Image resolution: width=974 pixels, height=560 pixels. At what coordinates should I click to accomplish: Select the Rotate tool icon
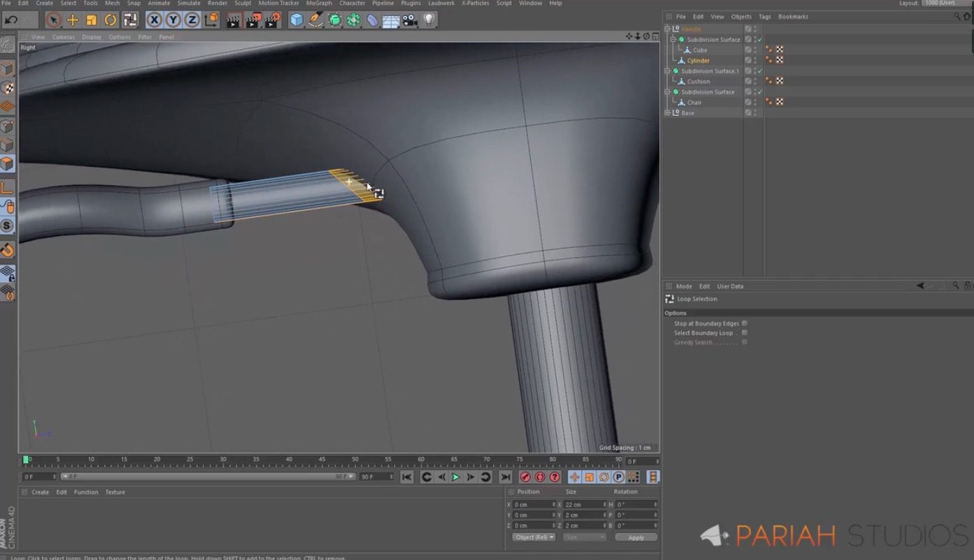point(110,20)
